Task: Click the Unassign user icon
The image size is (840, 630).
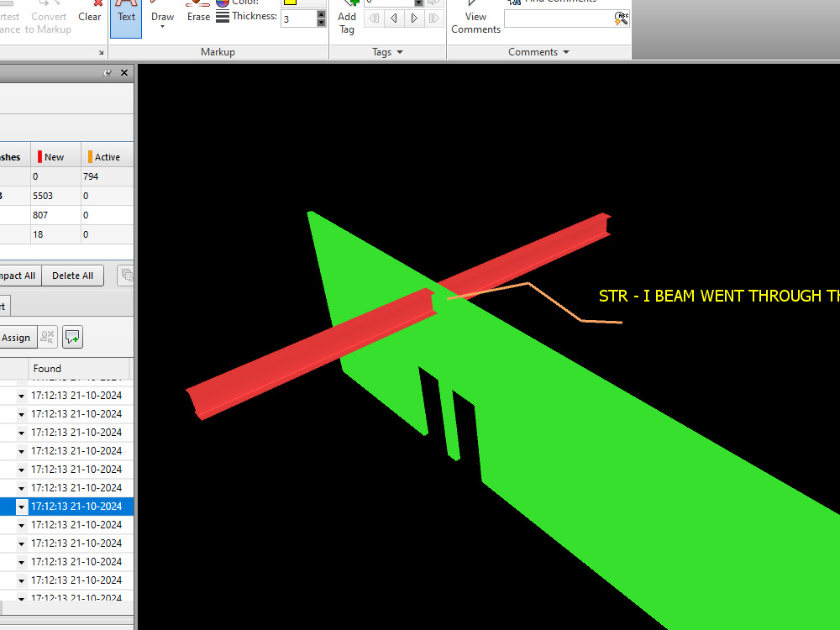Action: pyautogui.click(x=47, y=337)
